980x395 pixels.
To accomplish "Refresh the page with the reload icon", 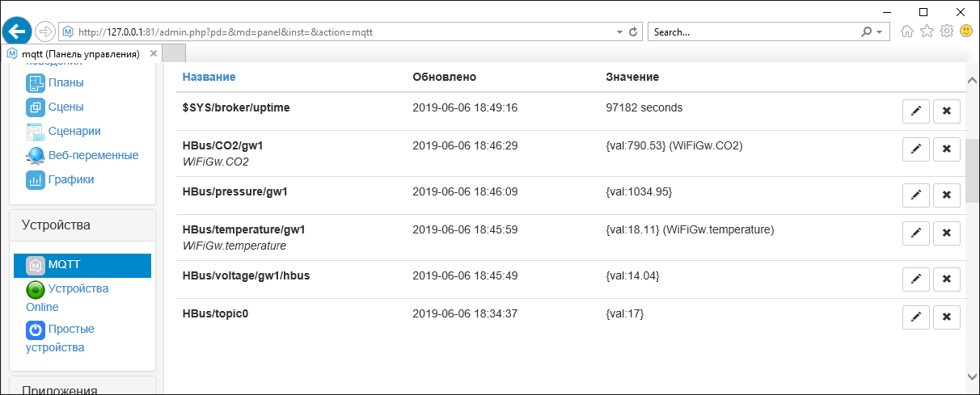I will click(x=633, y=32).
